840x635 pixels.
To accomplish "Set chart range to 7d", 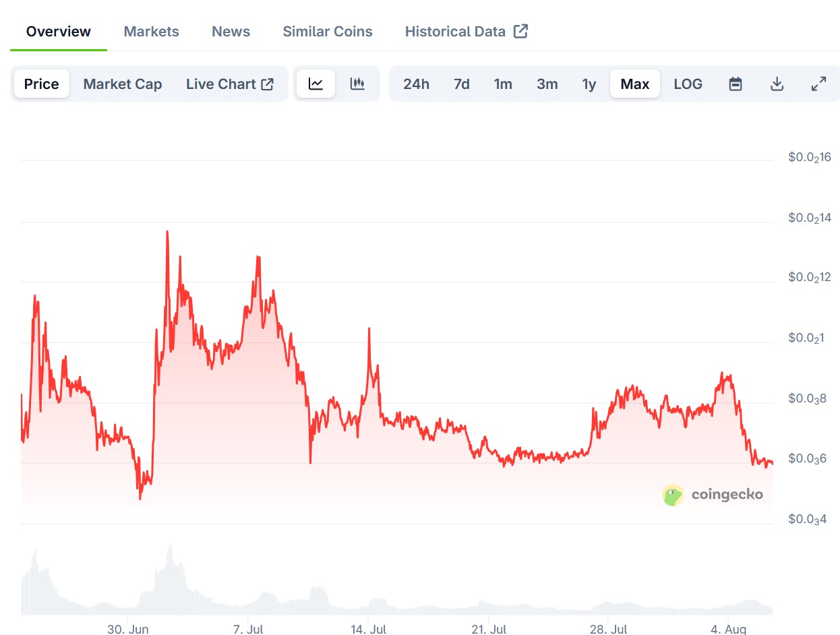I will coord(462,84).
